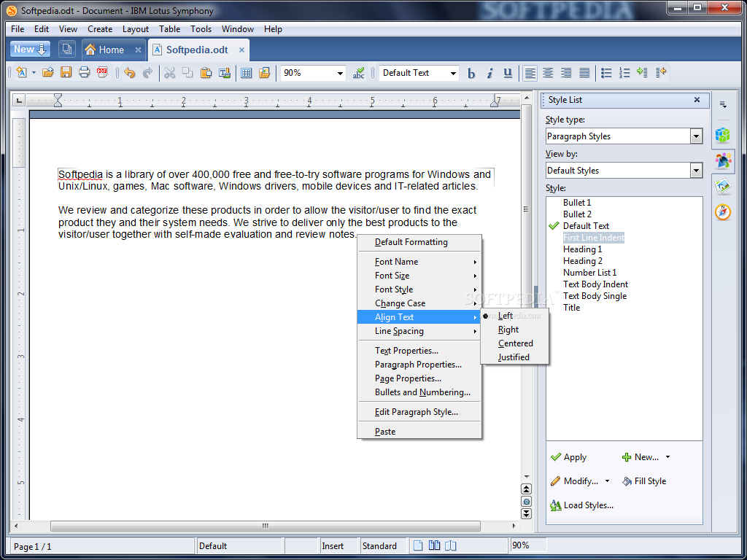Close the Style List panel
The image size is (747, 560).
coord(697,99)
